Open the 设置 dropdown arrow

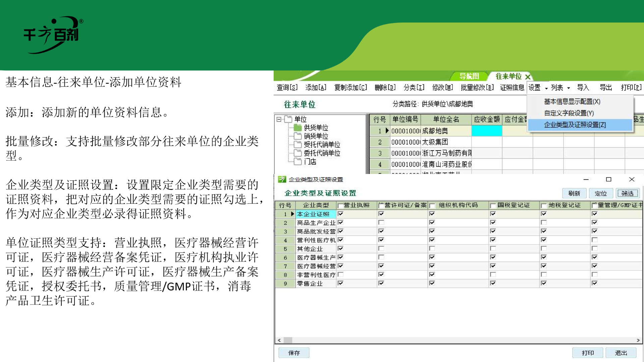[546, 88]
